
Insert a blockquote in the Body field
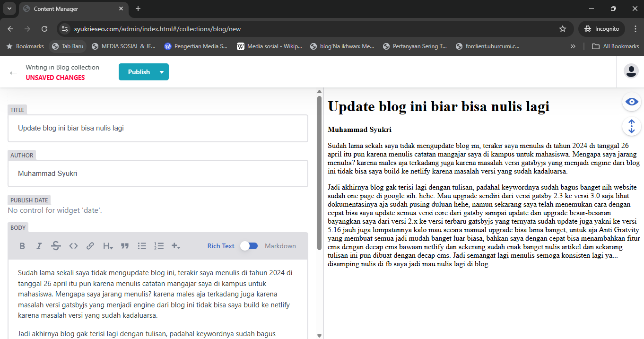125,246
